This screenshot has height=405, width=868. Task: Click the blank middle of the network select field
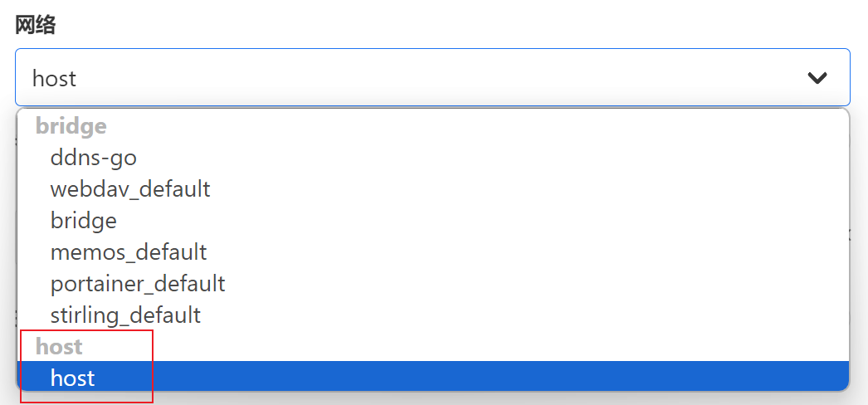point(432,77)
